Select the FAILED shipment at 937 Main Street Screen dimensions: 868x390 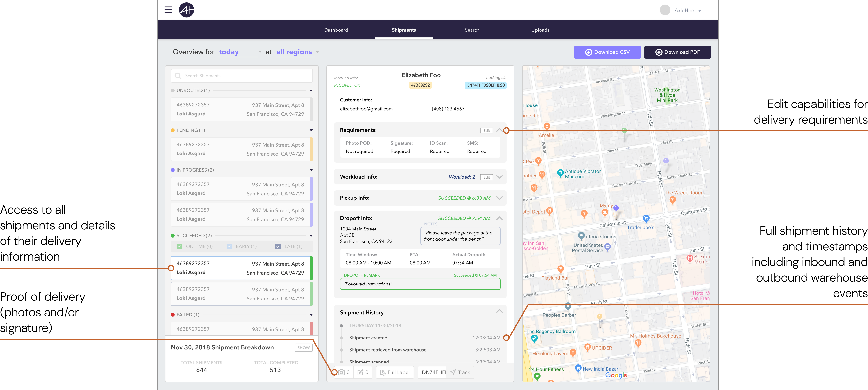point(241,329)
